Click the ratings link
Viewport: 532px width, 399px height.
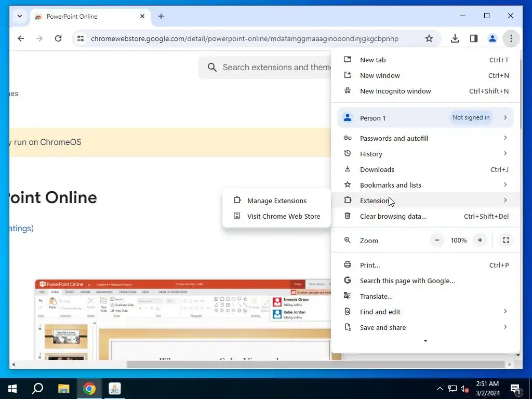[20, 229]
